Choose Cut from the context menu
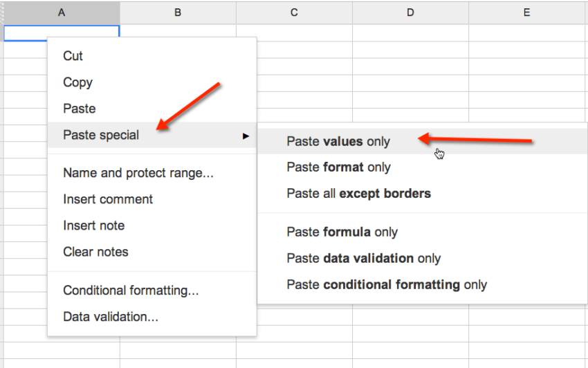This screenshot has height=368, width=588. pyautogui.click(x=152, y=56)
